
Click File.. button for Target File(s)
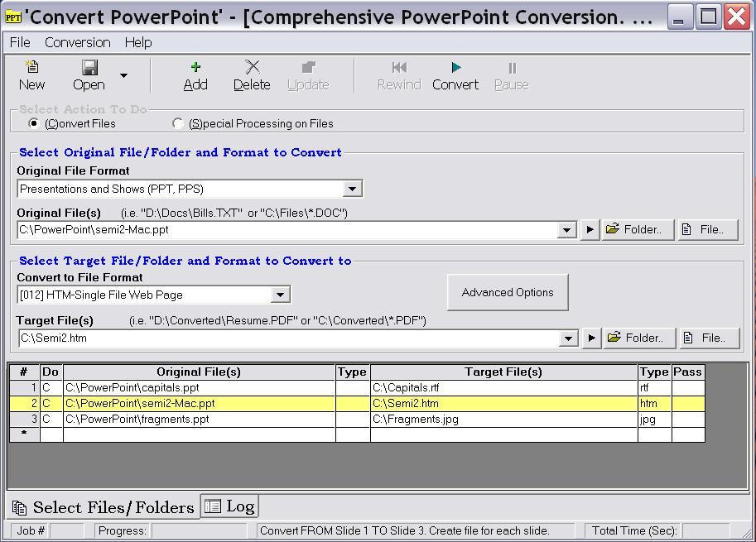tap(710, 338)
